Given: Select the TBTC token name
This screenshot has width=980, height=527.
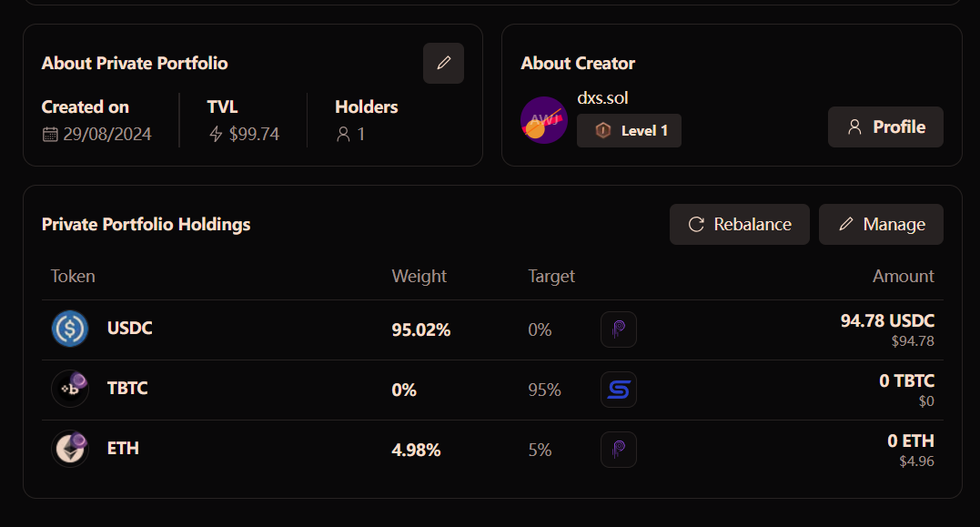Looking at the screenshot, I should point(127,389).
